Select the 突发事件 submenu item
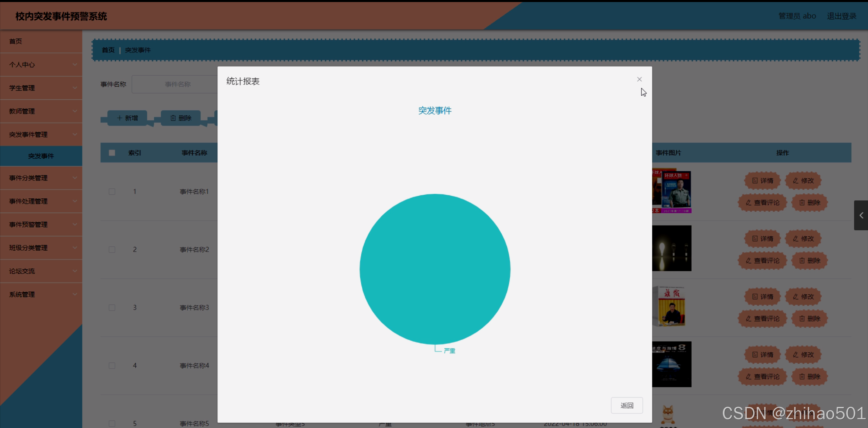Image resolution: width=868 pixels, height=428 pixels. tap(41, 156)
